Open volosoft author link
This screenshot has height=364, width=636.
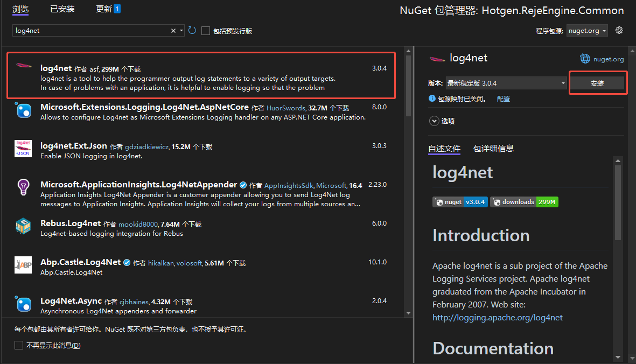[x=189, y=263]
